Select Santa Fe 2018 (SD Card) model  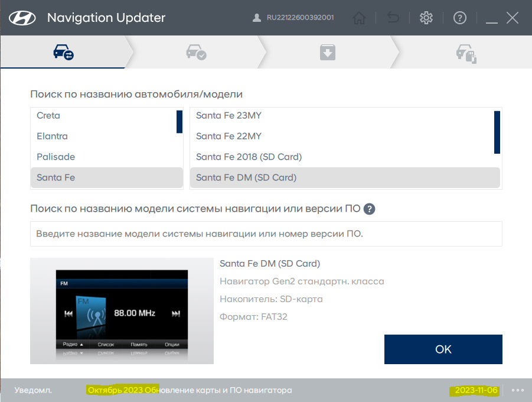tap(342, 157)
